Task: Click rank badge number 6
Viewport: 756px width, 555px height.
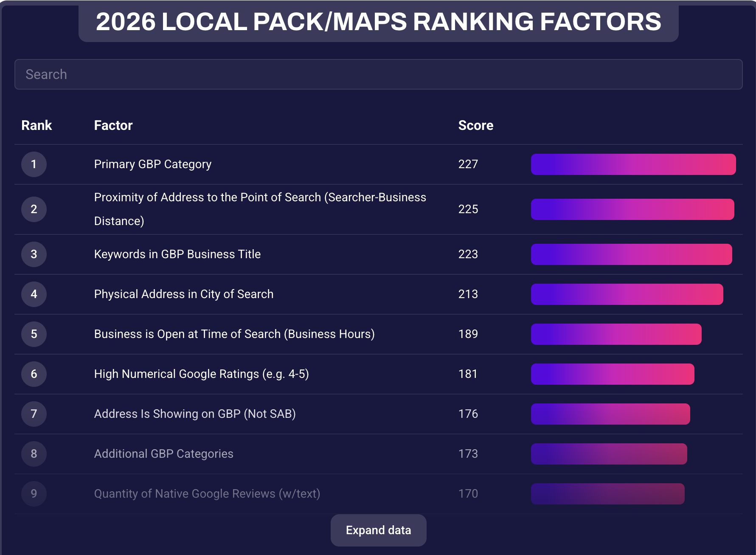Action: (x=34, y=374)
